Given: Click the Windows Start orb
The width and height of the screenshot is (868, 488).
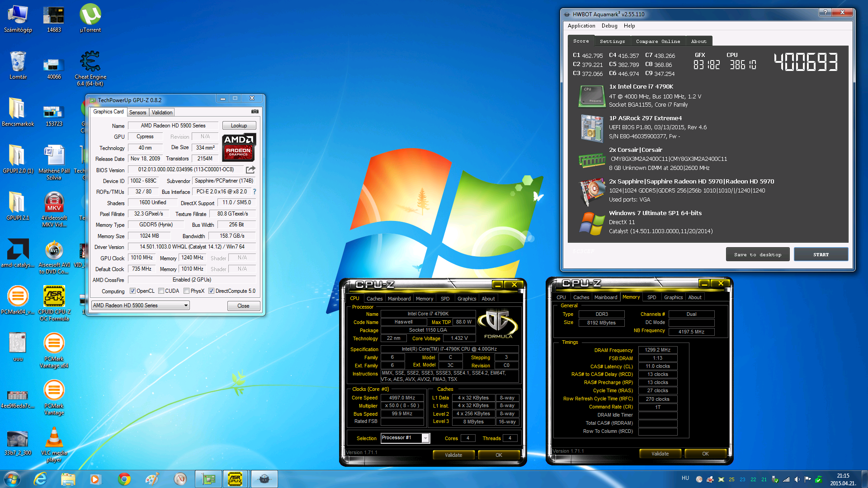Looking at the screenshot, I should 12,479.
